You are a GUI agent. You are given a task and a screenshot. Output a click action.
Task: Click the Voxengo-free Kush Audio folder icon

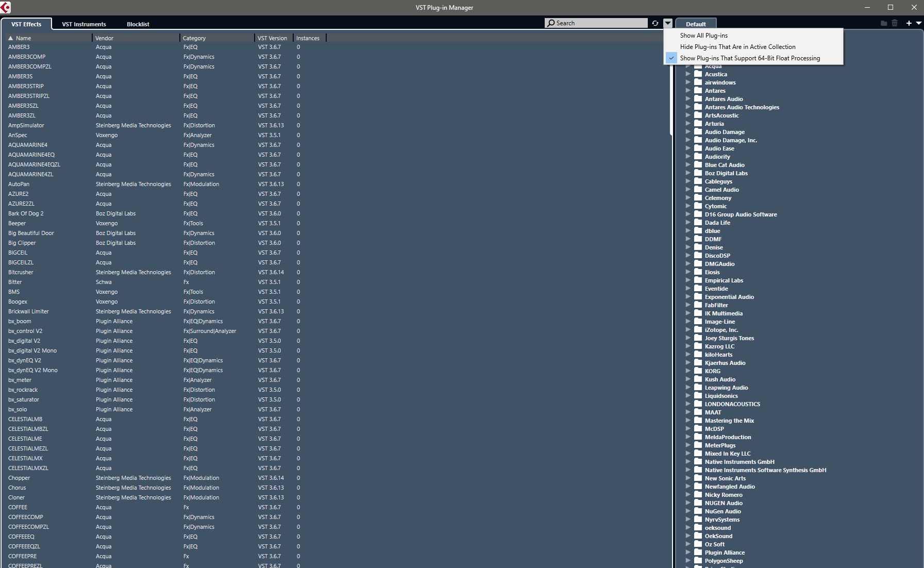pyautogui.click(x=698, y=379)
